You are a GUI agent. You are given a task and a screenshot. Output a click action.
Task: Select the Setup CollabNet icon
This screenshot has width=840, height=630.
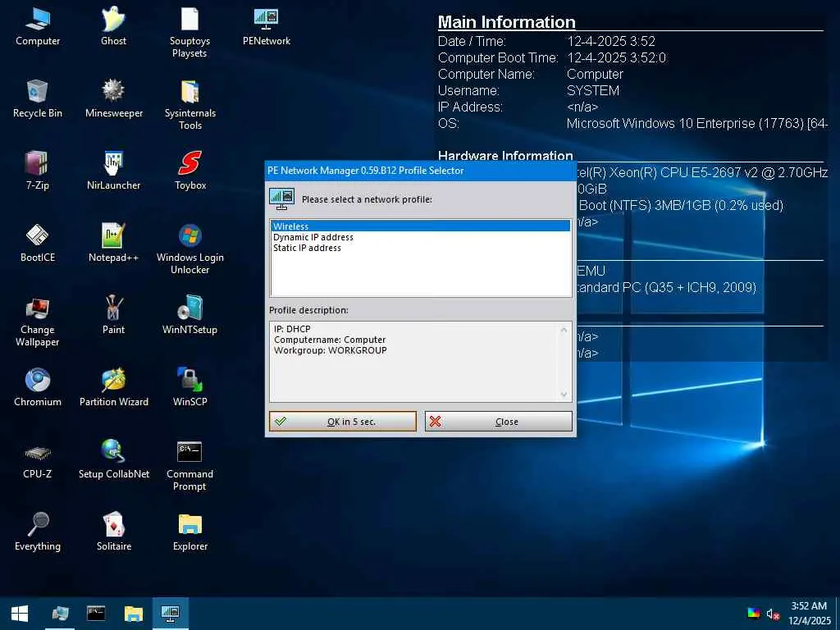(x=113, y=459)
